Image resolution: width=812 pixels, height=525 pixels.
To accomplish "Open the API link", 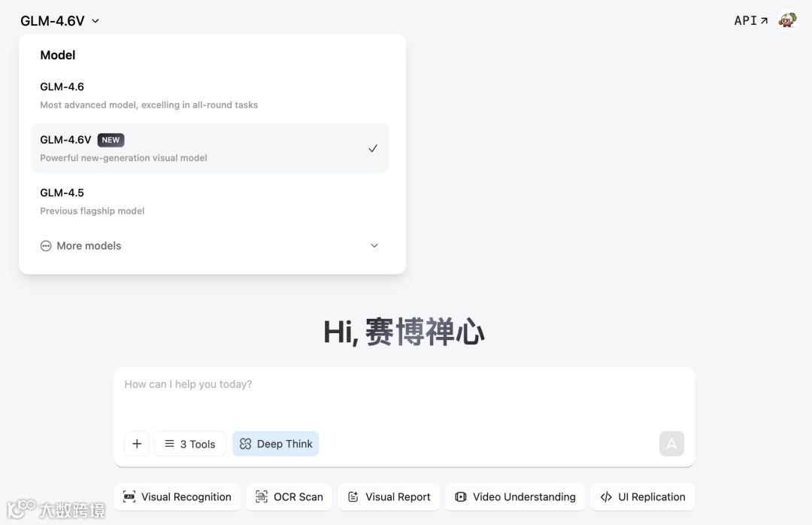I will 751,21.
